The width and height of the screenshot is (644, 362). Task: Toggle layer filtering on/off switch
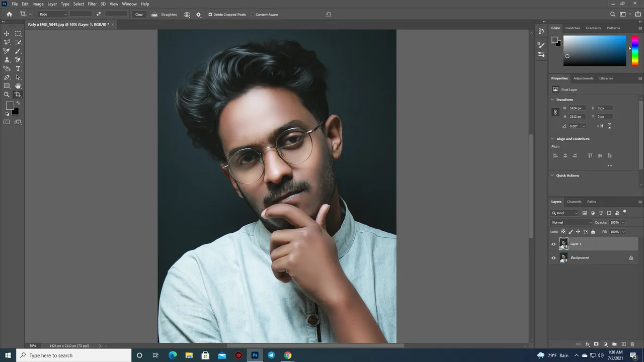coord(624,212)
